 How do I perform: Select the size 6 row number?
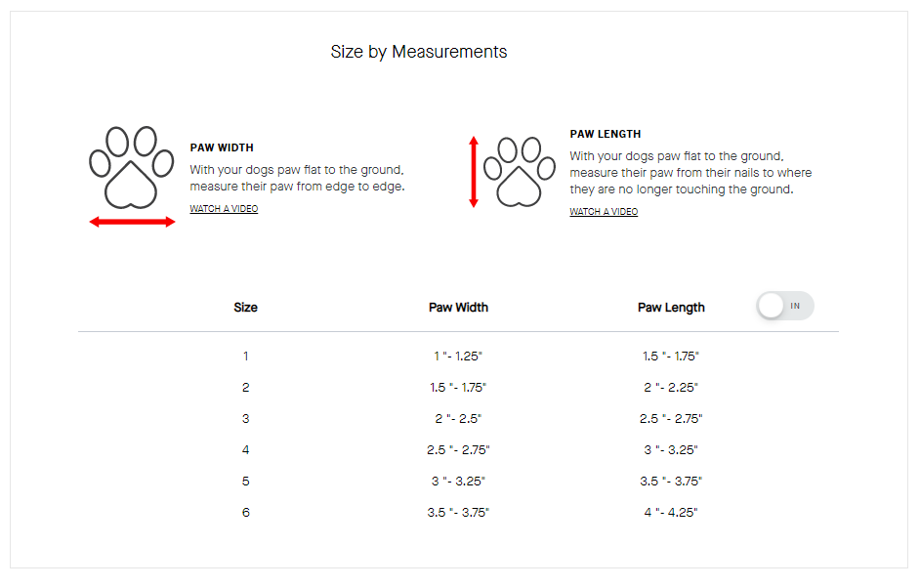(245, 513)
